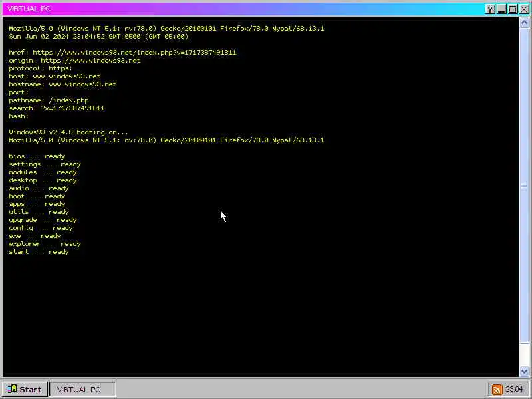This screenshot has width=532, height=399.
Task: Click the VIRTUAL PC title bar text
Action: coord(29,9)
